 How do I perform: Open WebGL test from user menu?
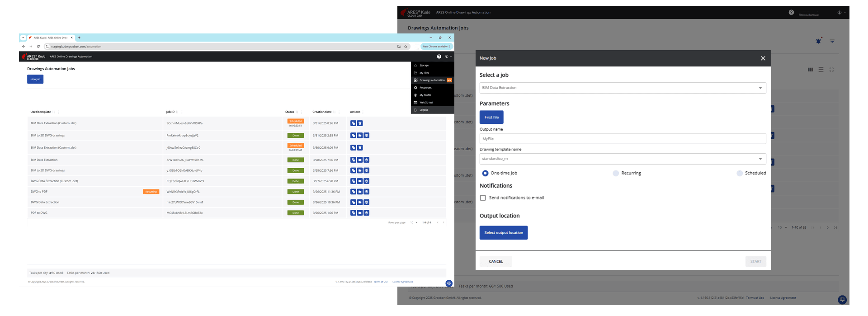click(x=432, y=103)
